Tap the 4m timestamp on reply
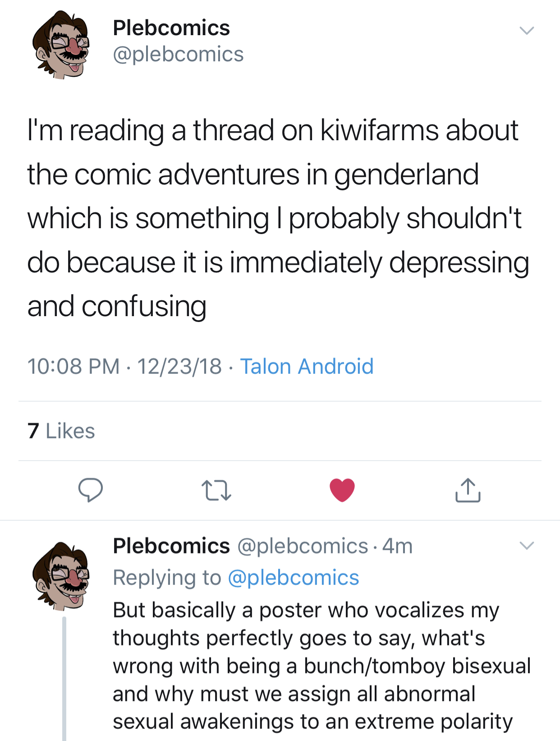Screen dimensions: 560x741 click(397, 546)
